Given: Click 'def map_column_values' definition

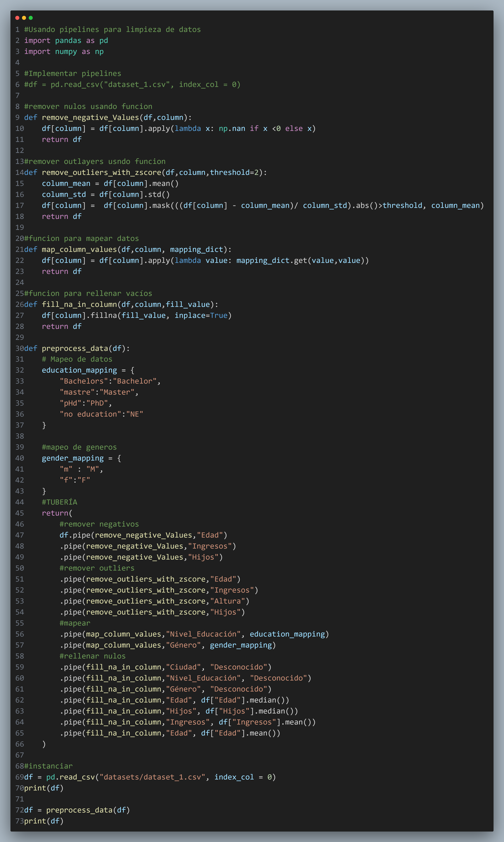Looking at the screenshot, I should click(x=128, y=249).
